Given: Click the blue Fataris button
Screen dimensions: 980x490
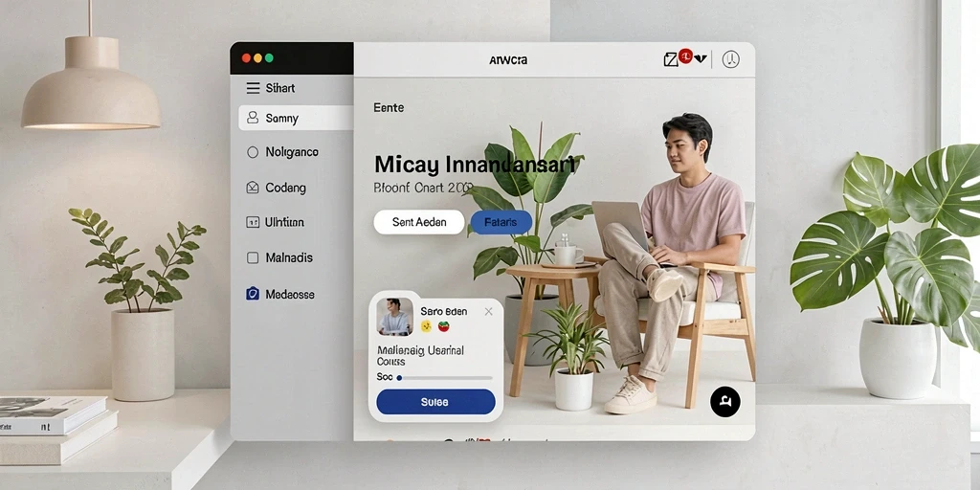Looking at the screenshot, I should (x=501, y=222).
